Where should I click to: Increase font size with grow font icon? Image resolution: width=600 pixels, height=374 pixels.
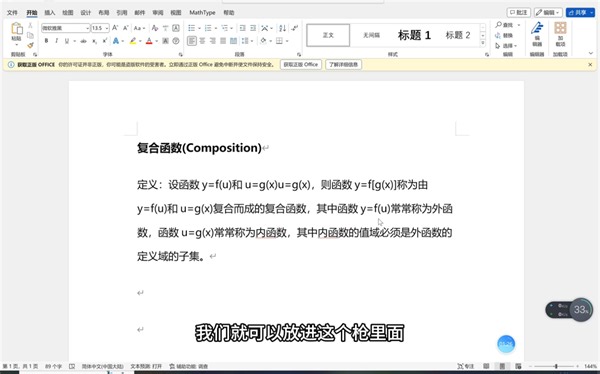coord(115,28)
